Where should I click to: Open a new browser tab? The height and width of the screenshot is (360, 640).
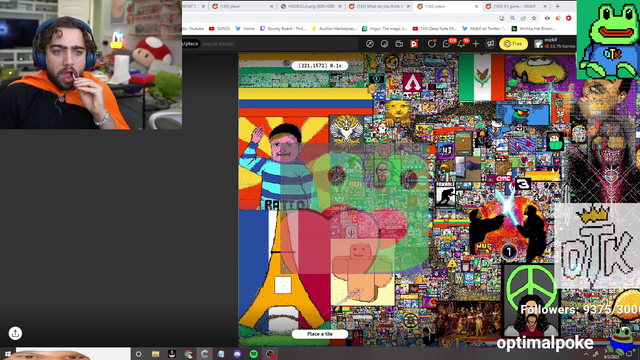click(x=557, y=7)
